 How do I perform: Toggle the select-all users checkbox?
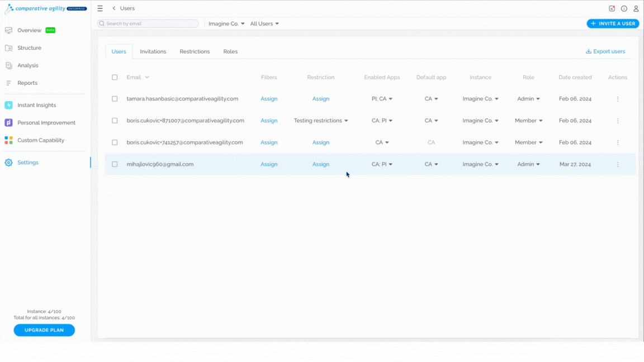pos(115,77)
